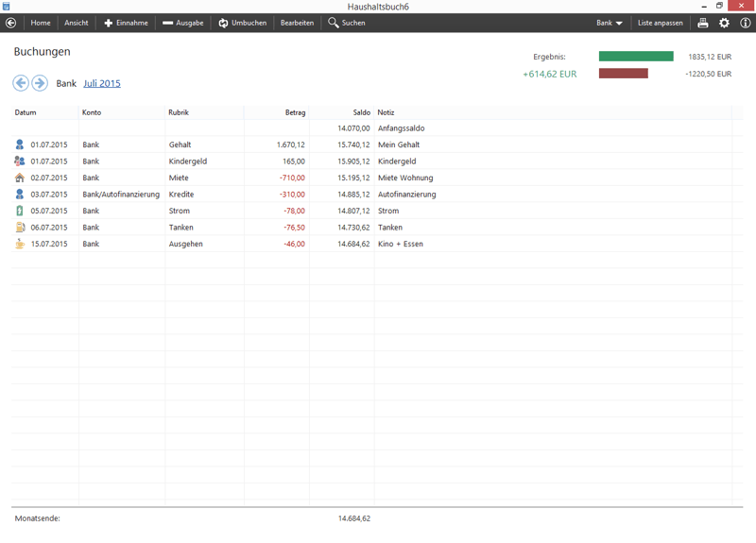
Task: Open the Bank account dropdown
Action: (610, 23)
